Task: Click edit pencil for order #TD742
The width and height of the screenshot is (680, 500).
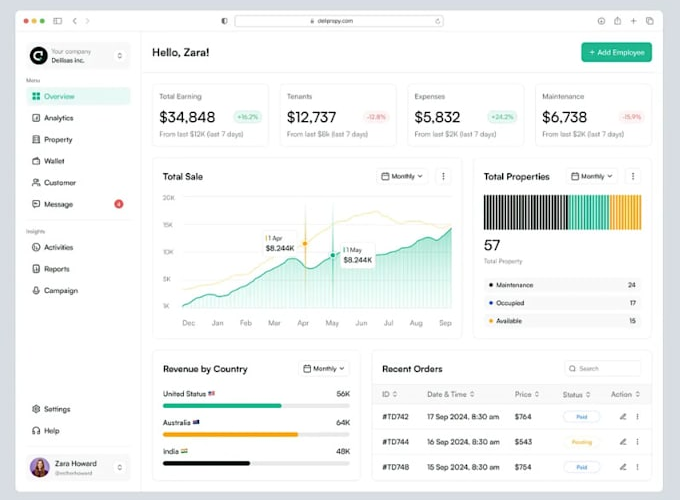Action: [x=623, y=416]
